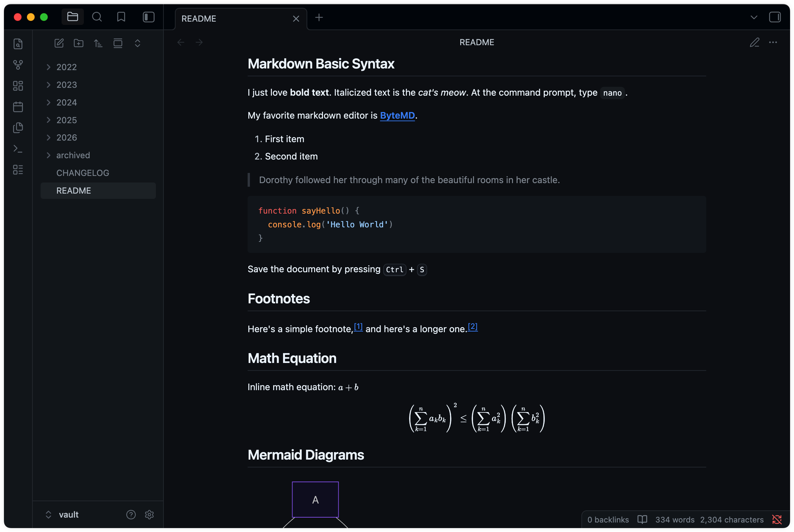Click the Second item list entry
The image size is (794, 532).
[291, 156]
